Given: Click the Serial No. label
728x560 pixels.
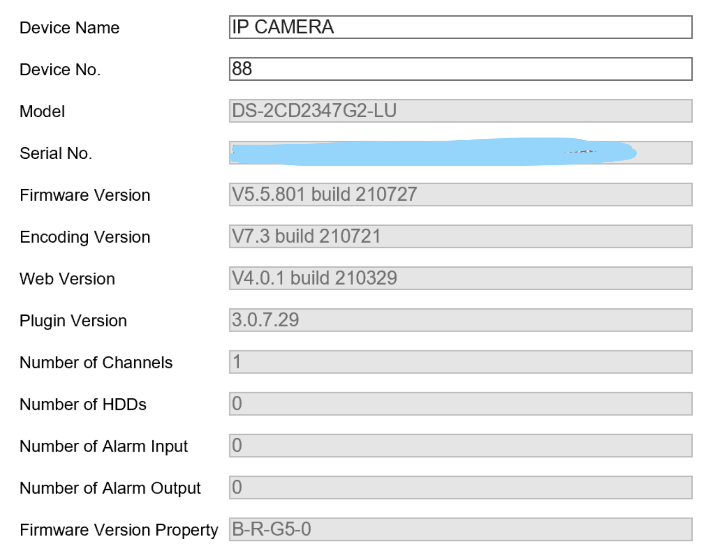Looking at the screenshot, I should 56,153.
